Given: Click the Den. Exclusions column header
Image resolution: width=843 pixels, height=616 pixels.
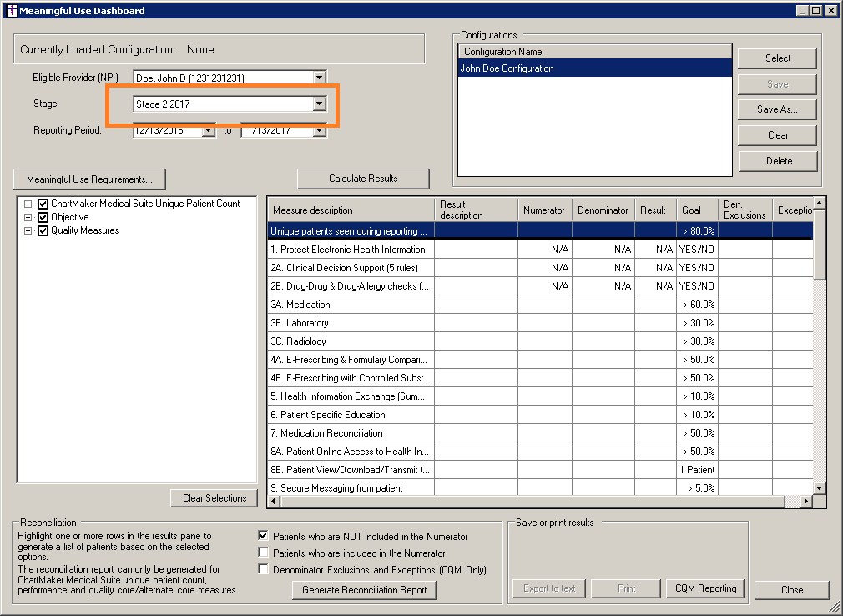Looking at the screenshot, I should point(745,210).
